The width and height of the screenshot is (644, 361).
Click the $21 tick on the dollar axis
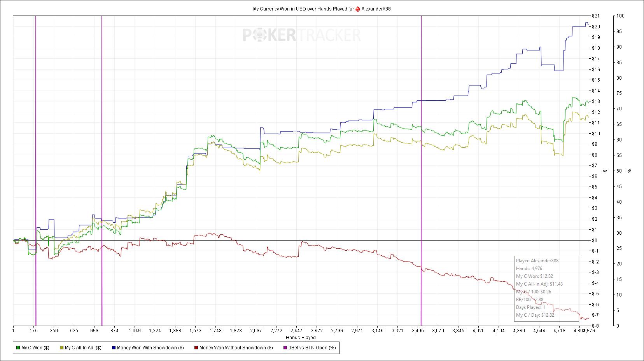coord(595,16)
